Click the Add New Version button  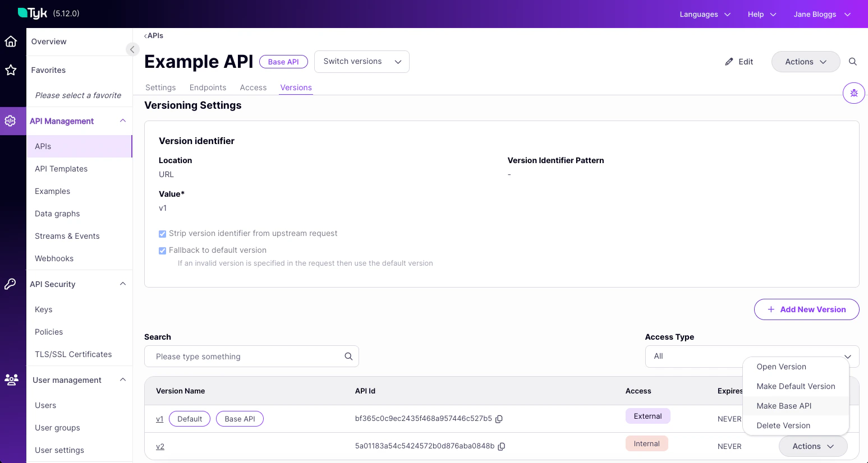(x=806, y=309)
